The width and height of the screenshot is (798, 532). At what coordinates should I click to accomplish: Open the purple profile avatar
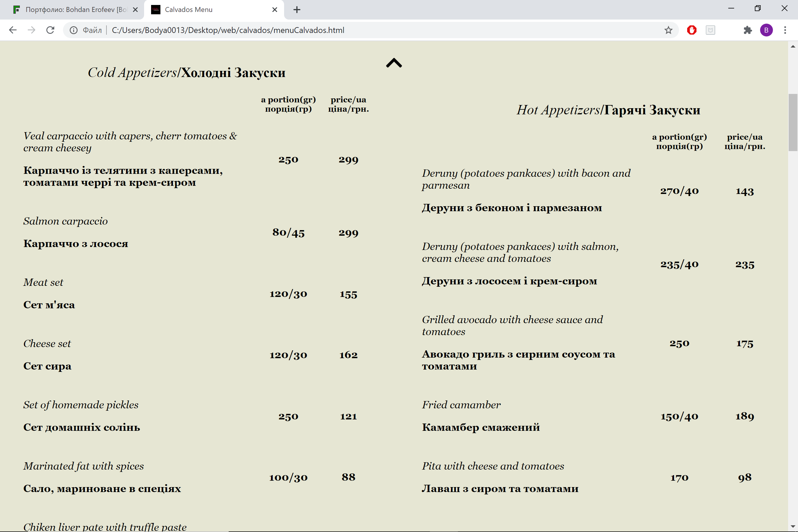766,30
